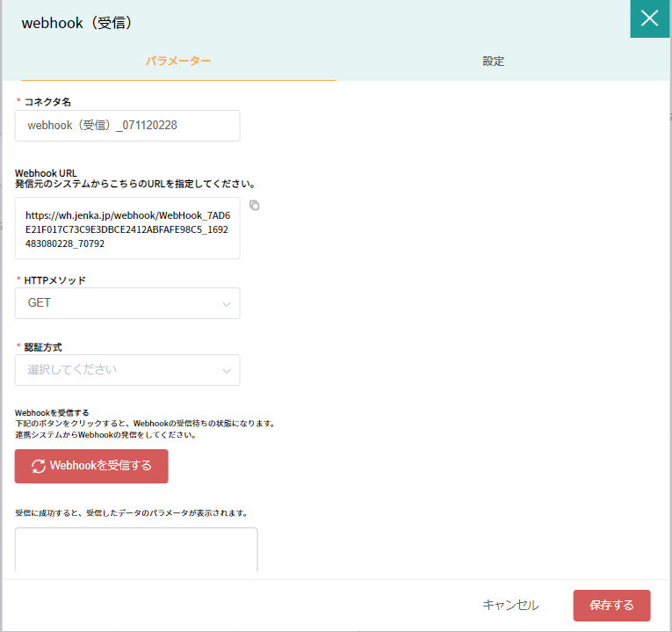Switch to the パラメーター tab
The image size is (672, 632).
tap(177, 62)
